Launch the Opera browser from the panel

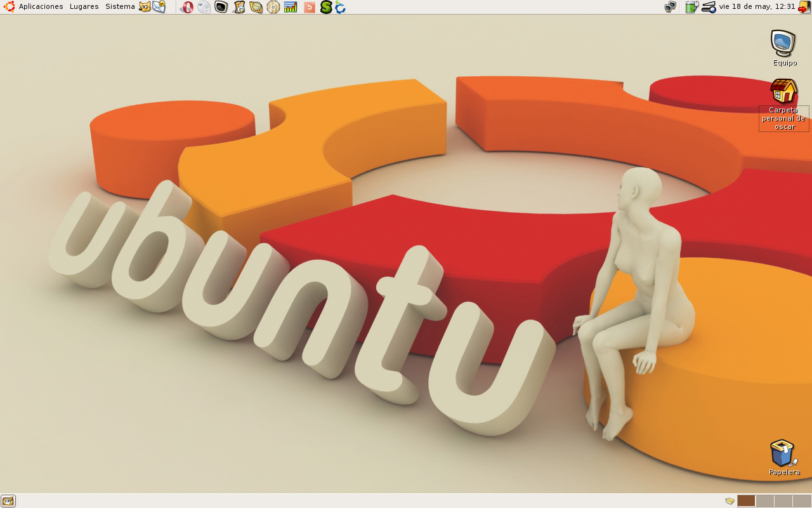(187, 7)
